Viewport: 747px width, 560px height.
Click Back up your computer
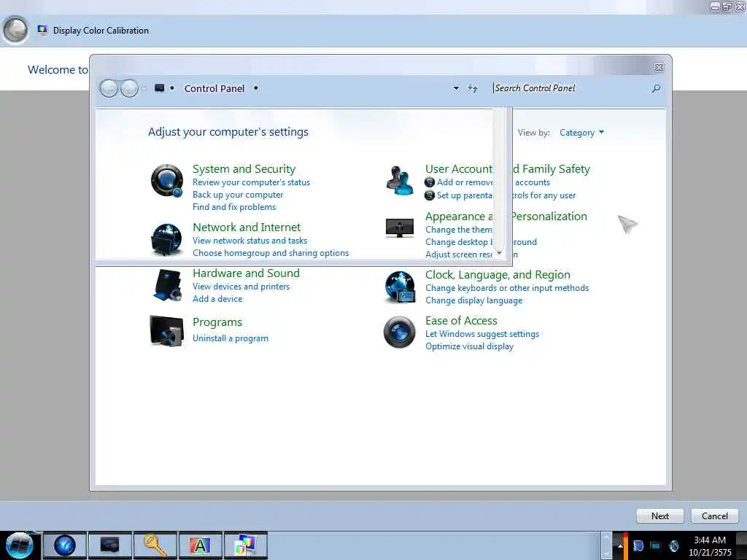pos(238,195)
